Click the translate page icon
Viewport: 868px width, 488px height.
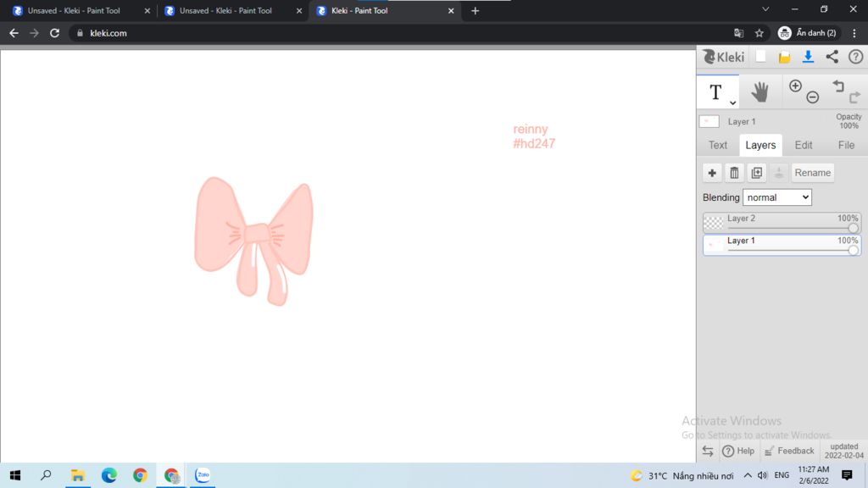point(738,33)
